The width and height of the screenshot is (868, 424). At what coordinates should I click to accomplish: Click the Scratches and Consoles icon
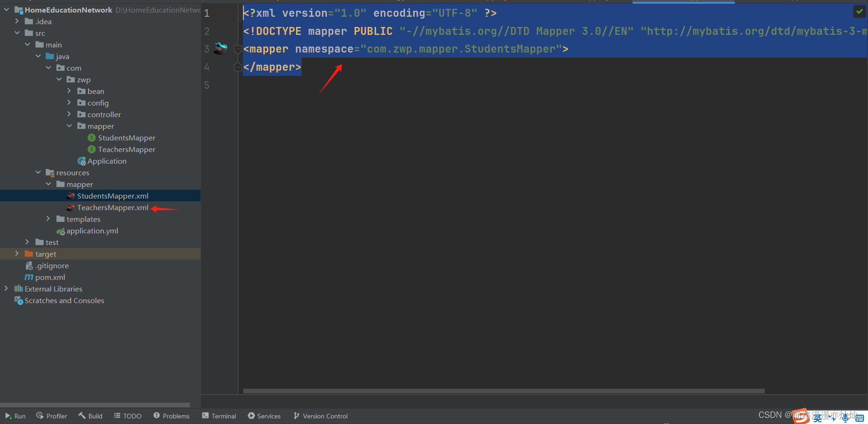pos(19,300)
